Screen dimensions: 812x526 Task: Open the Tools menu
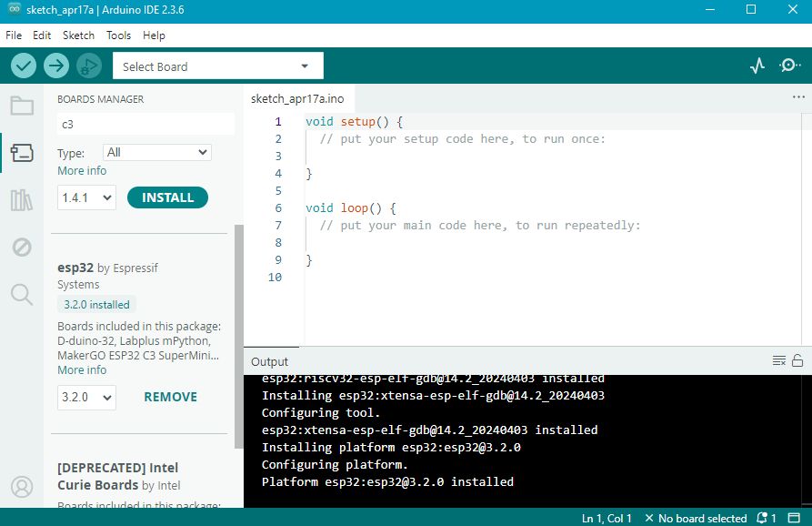pos(118,35)
